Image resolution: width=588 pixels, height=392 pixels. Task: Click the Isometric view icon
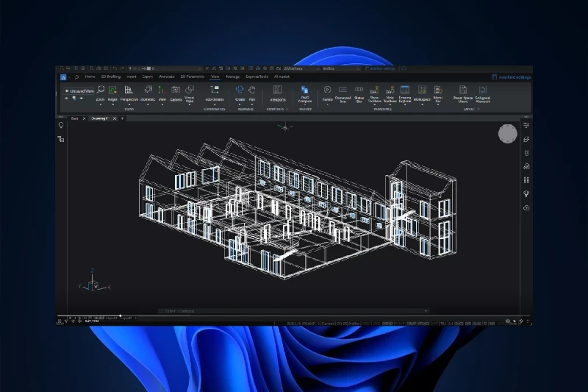[x=147, y=92]
